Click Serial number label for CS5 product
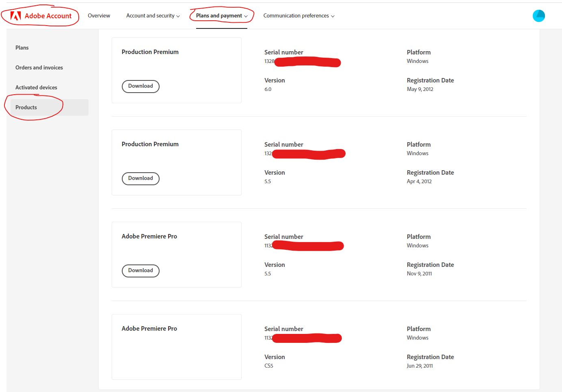The height and width of the screenshot is (392, 562). pyautogui.click(x=284, y=329)
